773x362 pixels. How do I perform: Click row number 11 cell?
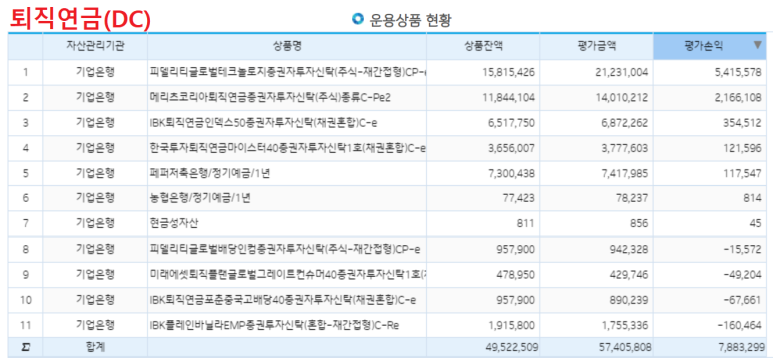point(25,325)
